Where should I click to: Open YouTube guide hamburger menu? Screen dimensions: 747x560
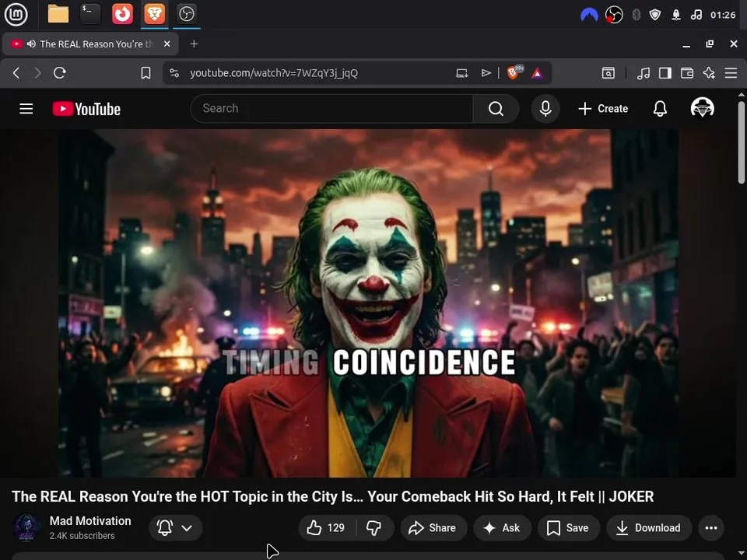point(26,109)
